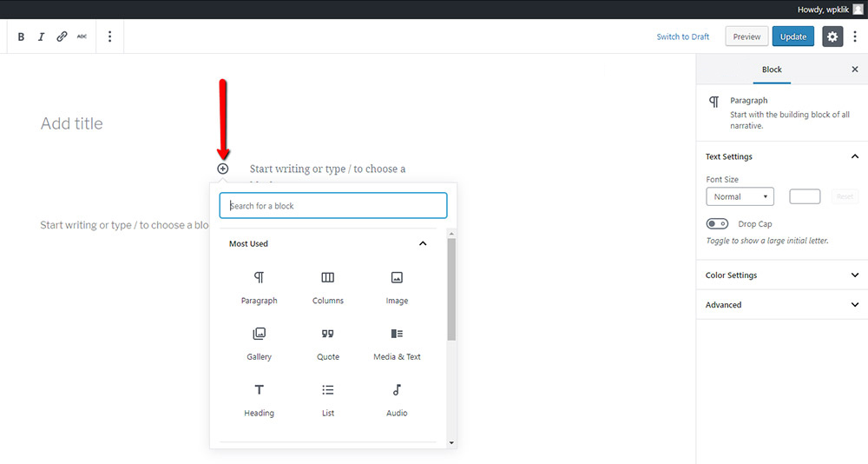This screenshot has height=464, width=868.
Task: Toggle bold formatting in toolbar
Action: point(21,36)
